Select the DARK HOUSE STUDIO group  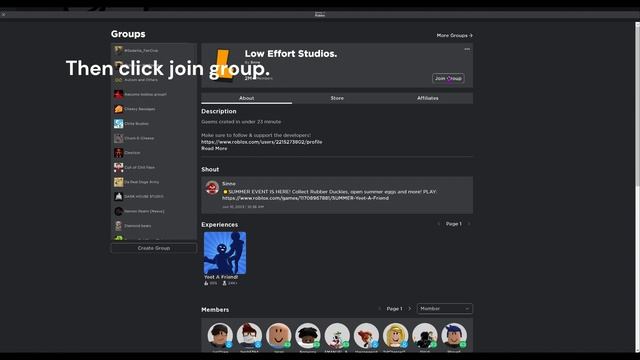153,196
